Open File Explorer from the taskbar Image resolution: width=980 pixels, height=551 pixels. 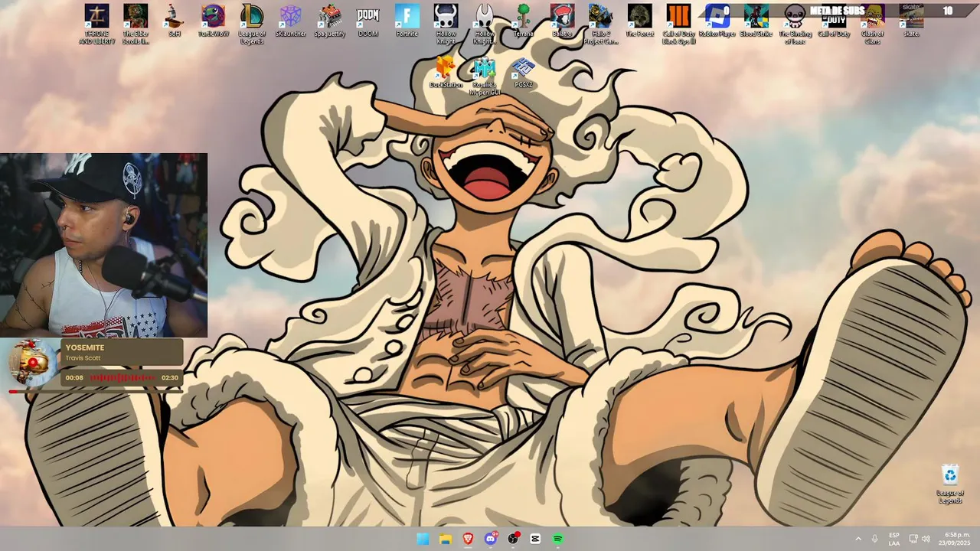(x=446, y=539)
